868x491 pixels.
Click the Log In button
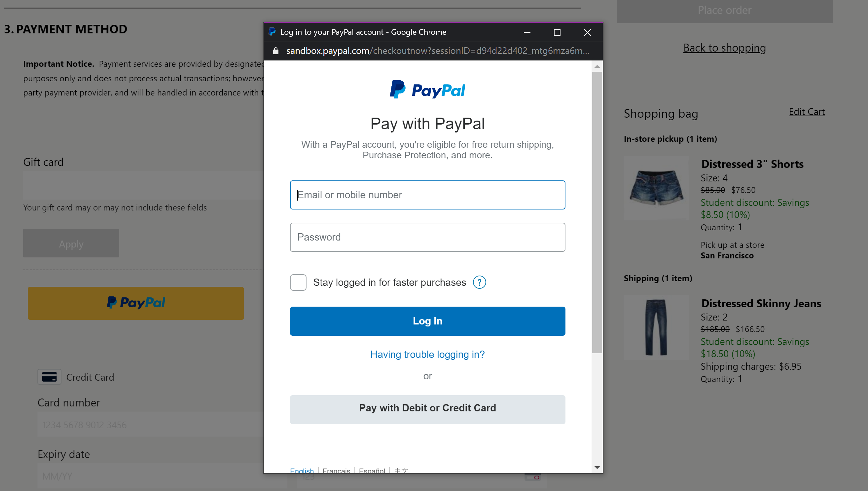pos(427,321)
